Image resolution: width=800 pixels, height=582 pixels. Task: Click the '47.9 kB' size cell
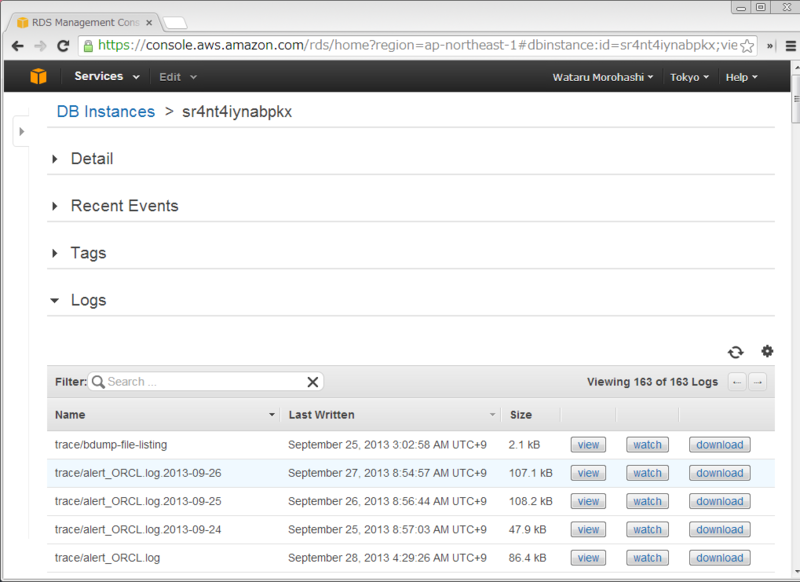(527, 529)
